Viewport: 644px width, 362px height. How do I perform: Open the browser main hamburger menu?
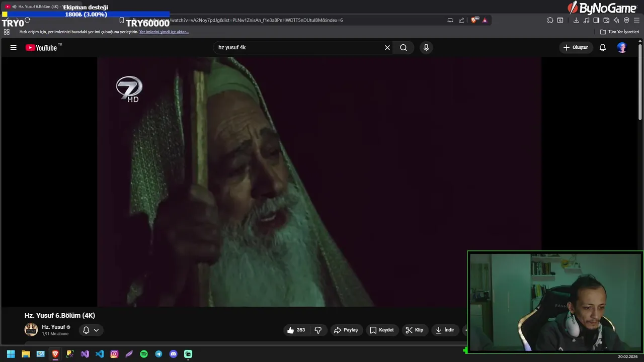tap(636, 20)
